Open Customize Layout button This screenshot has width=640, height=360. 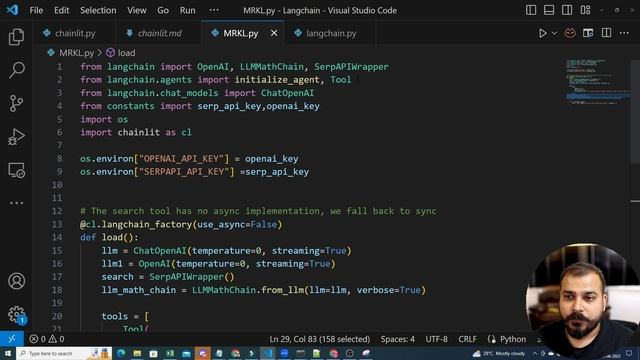tap(585, 10)
